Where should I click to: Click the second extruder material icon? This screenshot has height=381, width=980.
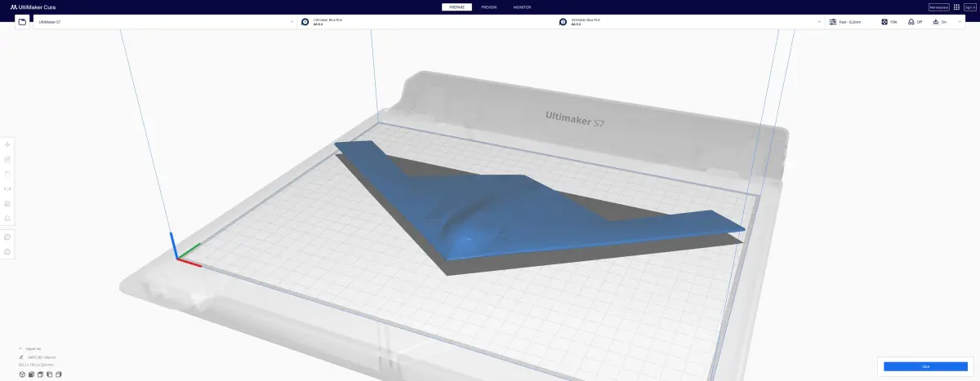coord(563,22)
